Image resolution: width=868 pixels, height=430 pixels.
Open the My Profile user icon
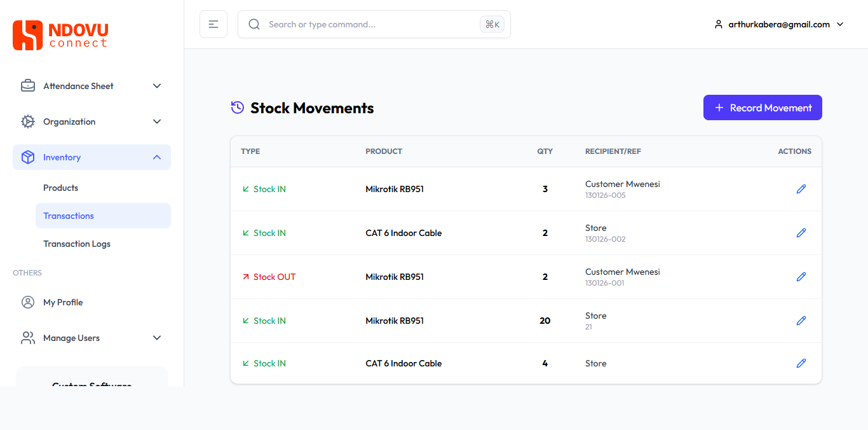coord(28,302)
